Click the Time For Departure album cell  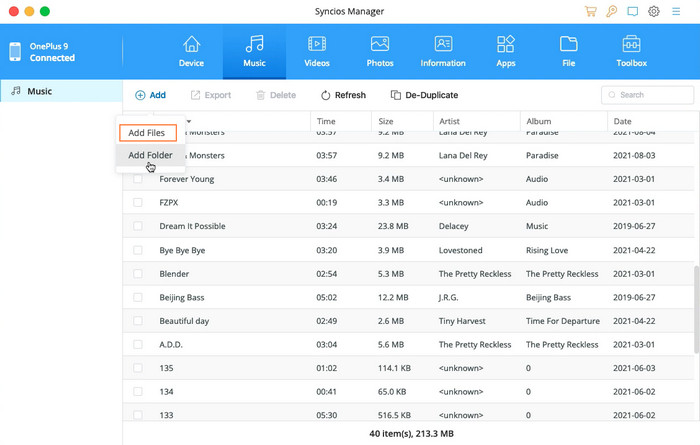click(562, 321)
